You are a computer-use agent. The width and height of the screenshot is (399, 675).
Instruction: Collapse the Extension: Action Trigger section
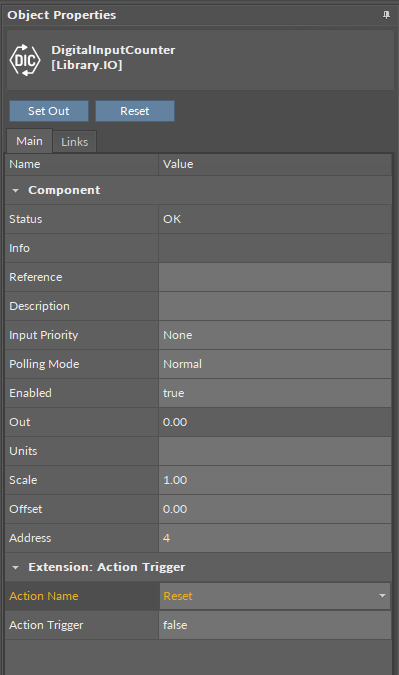coord(15,567)
